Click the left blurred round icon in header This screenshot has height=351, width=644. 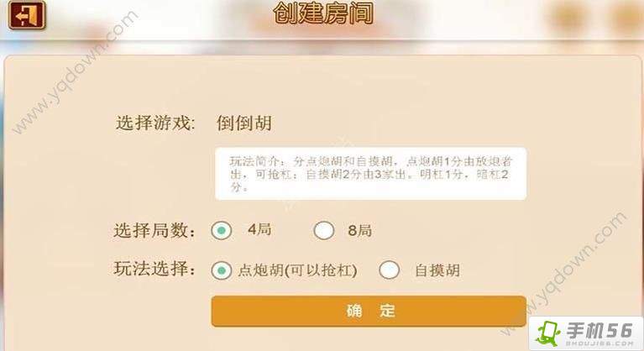567,16
